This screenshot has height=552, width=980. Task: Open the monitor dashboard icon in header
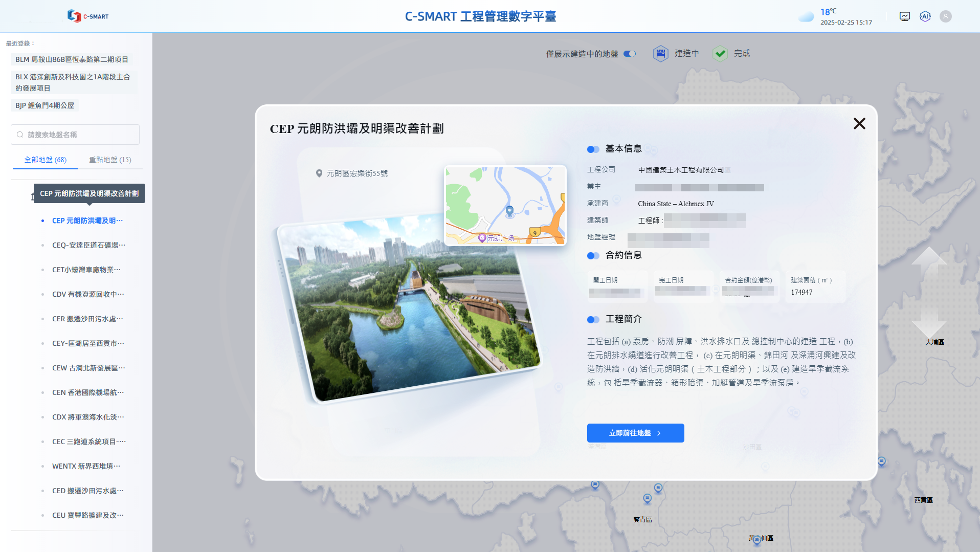click(x=905, y=16)
